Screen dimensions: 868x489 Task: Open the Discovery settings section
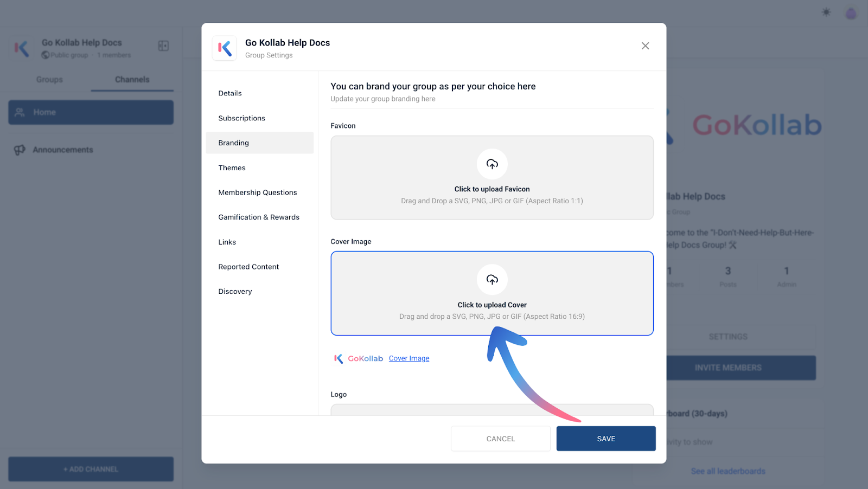coord(259,292)
